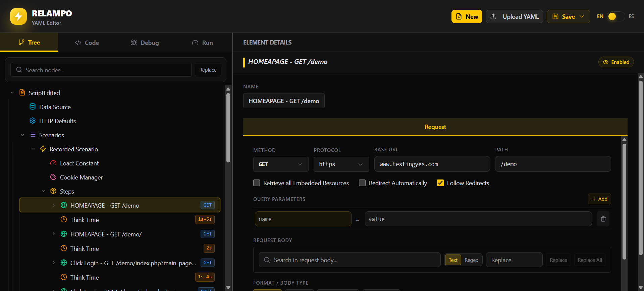Screen dimensions: 644x291
Task: Switch to the Tree tab
Action: 29,43
